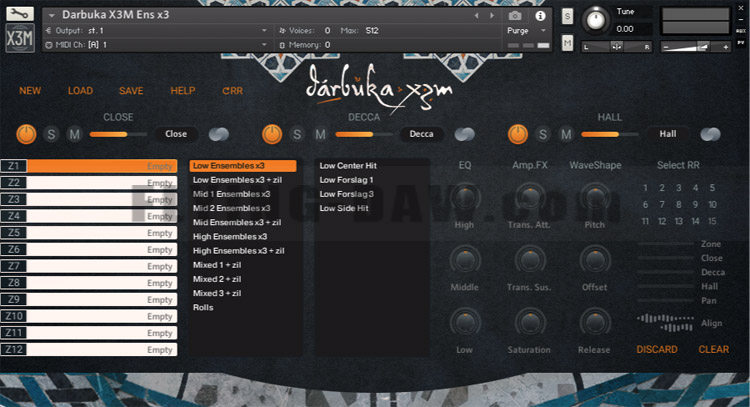Click the Decca stereo link icon
This screenshot has height=407, width=750.
point(464,134)
